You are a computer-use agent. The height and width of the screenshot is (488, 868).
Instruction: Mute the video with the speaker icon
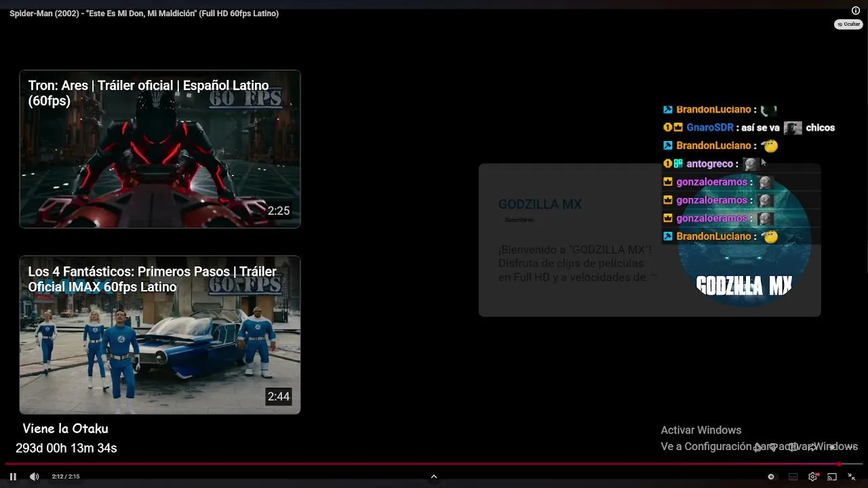pyautogui.click(x=34, y=476)
